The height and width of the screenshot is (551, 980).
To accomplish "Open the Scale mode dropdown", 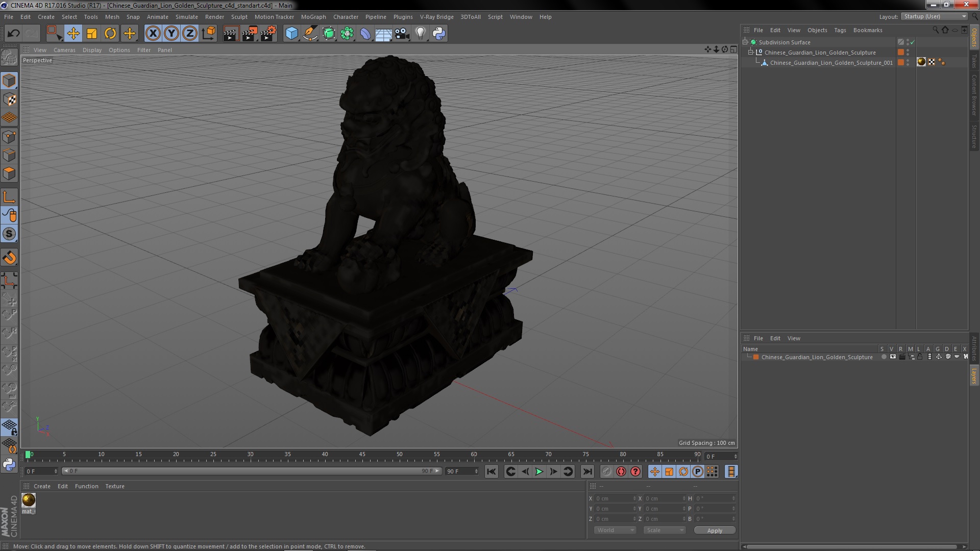I will [x=664, y=530].
